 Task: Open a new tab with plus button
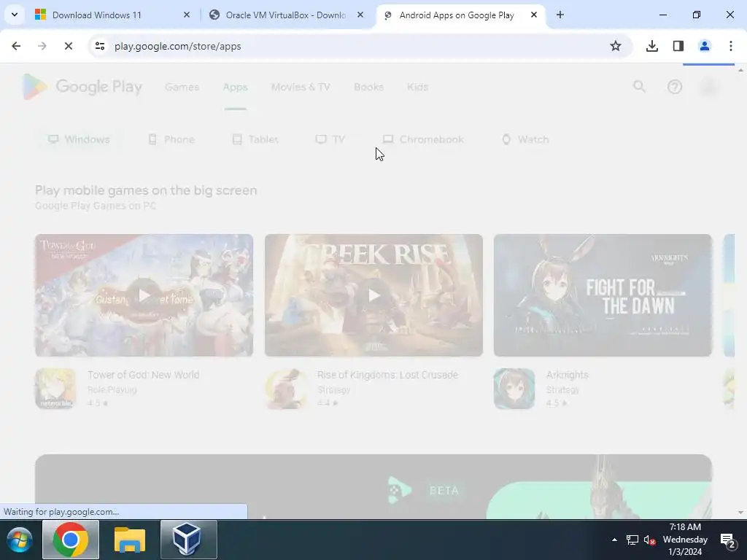click(x=560, y=15)
